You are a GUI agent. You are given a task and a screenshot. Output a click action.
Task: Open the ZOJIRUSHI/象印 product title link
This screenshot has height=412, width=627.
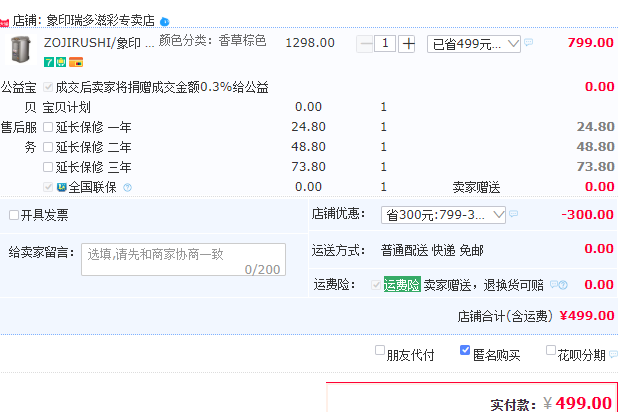click(99, 42)
